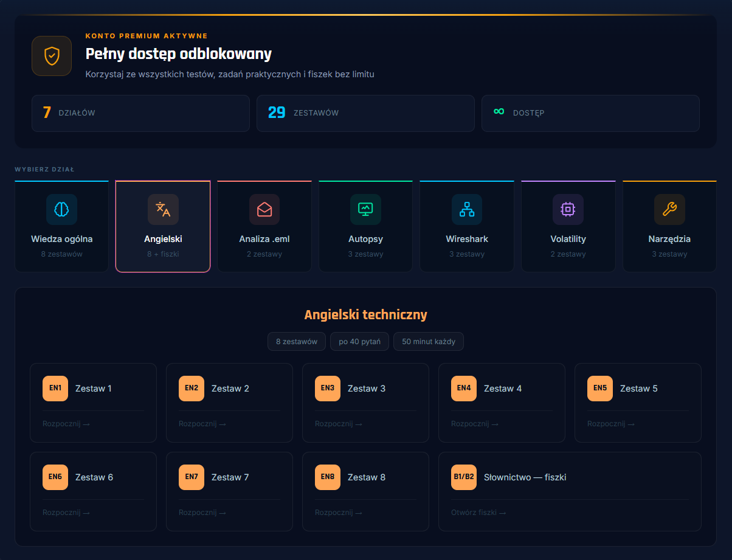Click the network diagram icon for Wireshark

tap(467, 209)
